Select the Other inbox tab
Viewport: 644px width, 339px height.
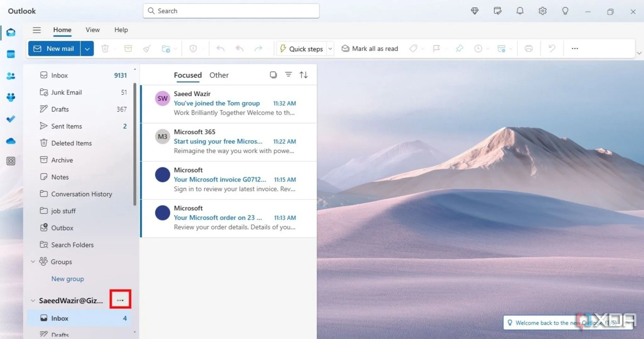pyautogui.click(x=219, y=75)
